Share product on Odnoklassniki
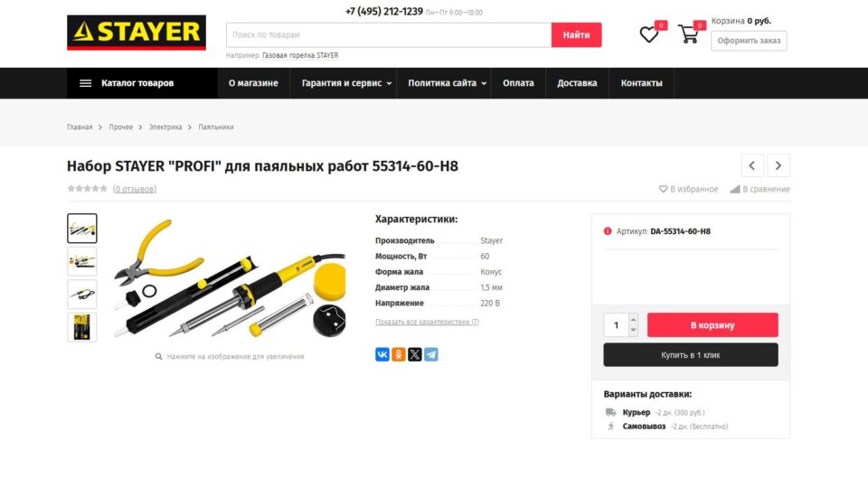 (x=399, y=354)
